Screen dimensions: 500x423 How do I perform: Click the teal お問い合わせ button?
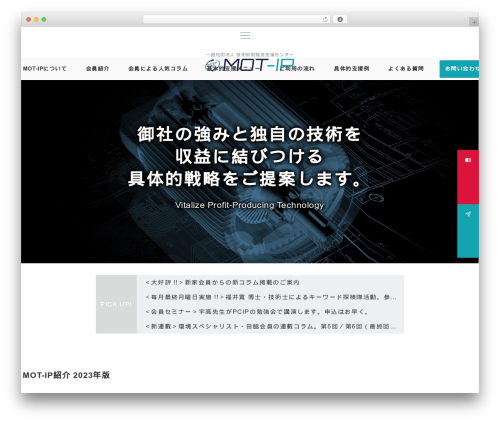point(459,69)
